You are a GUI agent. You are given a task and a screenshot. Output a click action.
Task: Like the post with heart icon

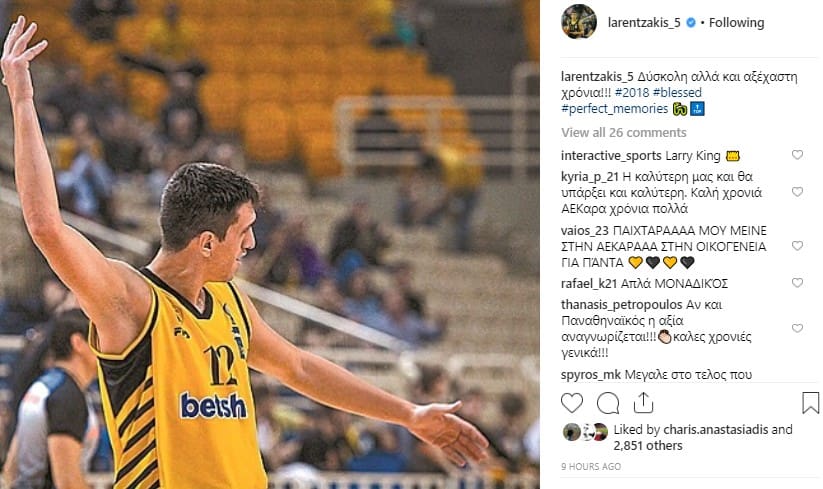(572, 403)
